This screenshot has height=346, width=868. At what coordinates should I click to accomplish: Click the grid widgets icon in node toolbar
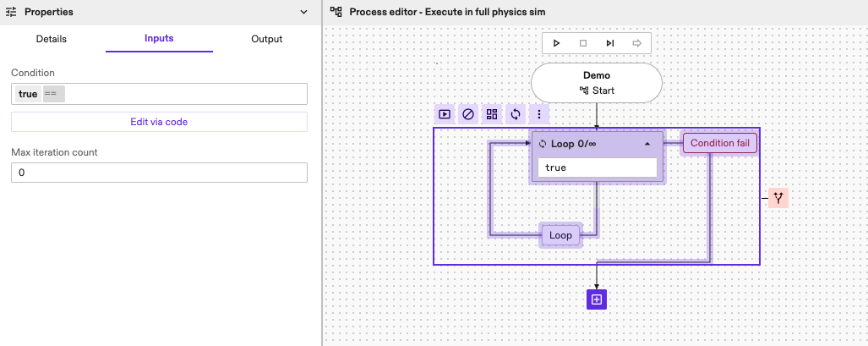point(492,114)
